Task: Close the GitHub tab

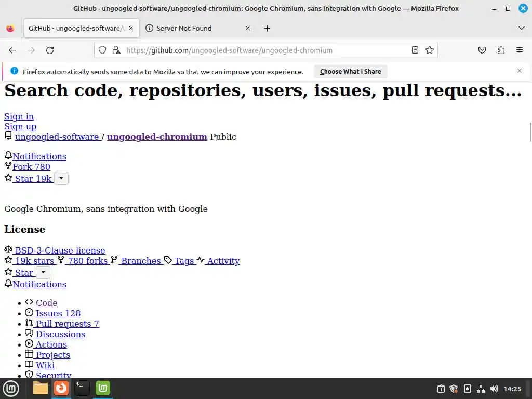Action: click(131, 28)
